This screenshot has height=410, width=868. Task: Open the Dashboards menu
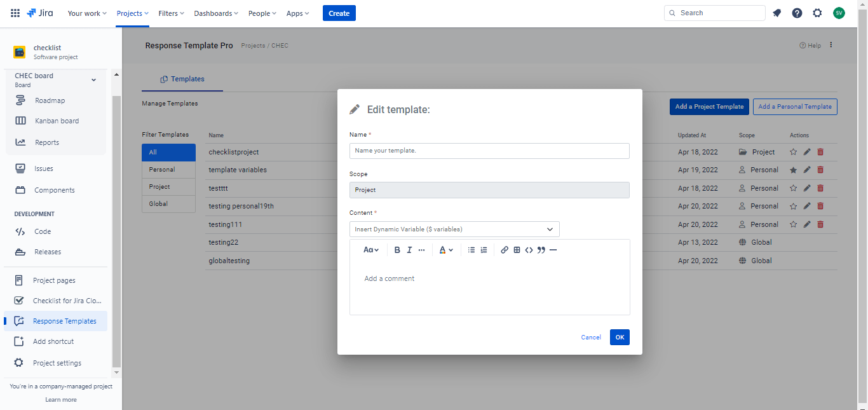click(213, 12)
